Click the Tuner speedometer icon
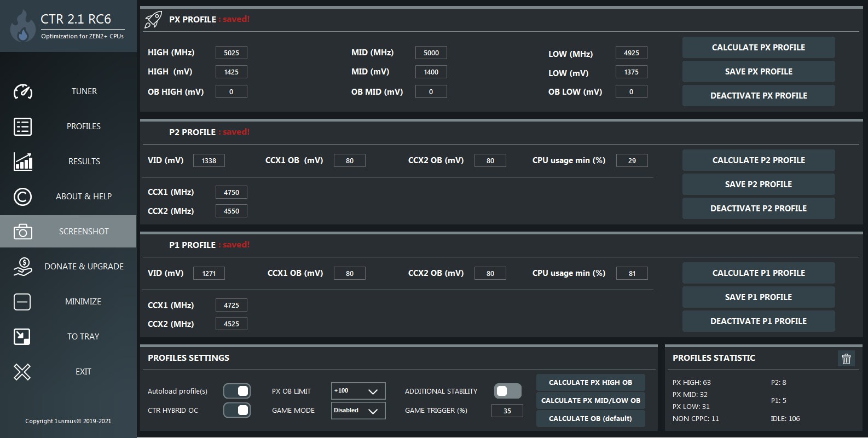This screenshot has height=438, width=868. 23,91
